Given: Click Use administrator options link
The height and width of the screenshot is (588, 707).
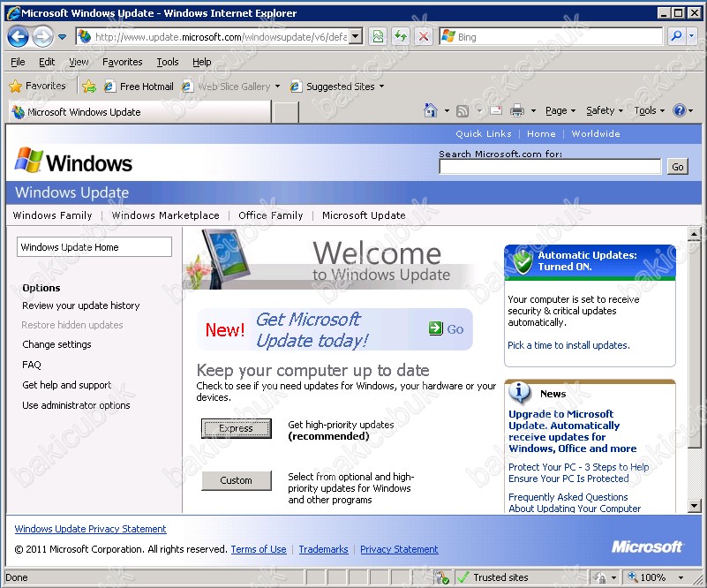Looking at the screenshot, I should point(76,405).
